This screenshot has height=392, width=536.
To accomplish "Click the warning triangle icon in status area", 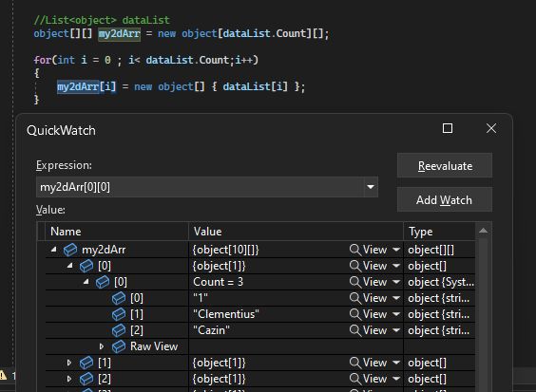I will [x=3, y=375].
